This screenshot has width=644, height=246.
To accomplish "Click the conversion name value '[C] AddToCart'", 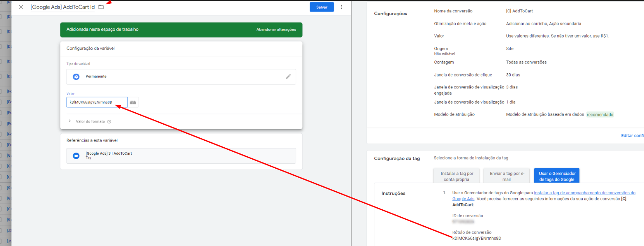I will (x=519, y=11).
